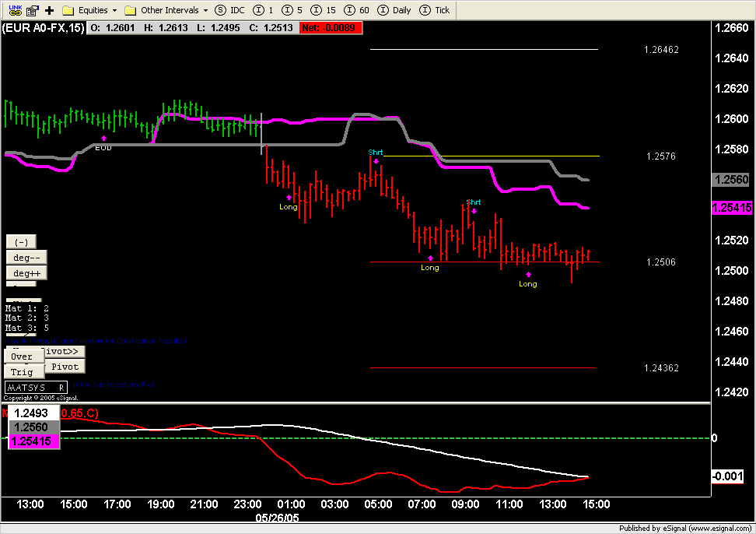Click the Mat 1: 2 text

(27, 308)
